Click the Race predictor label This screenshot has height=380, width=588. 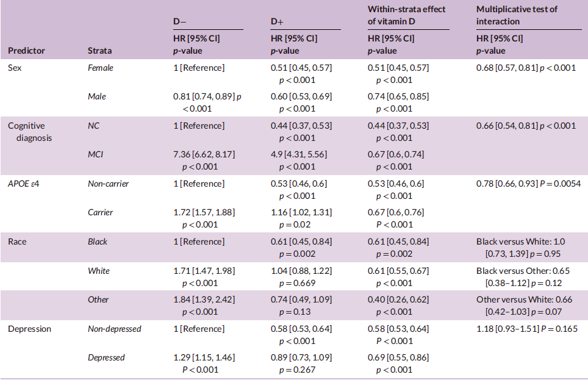click(17, 242)
